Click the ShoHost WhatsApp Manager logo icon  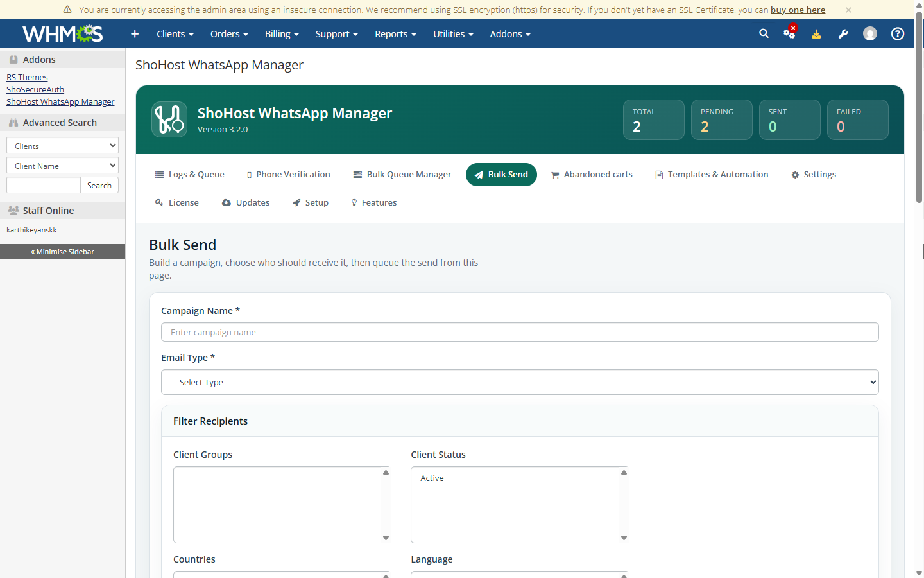169,119
